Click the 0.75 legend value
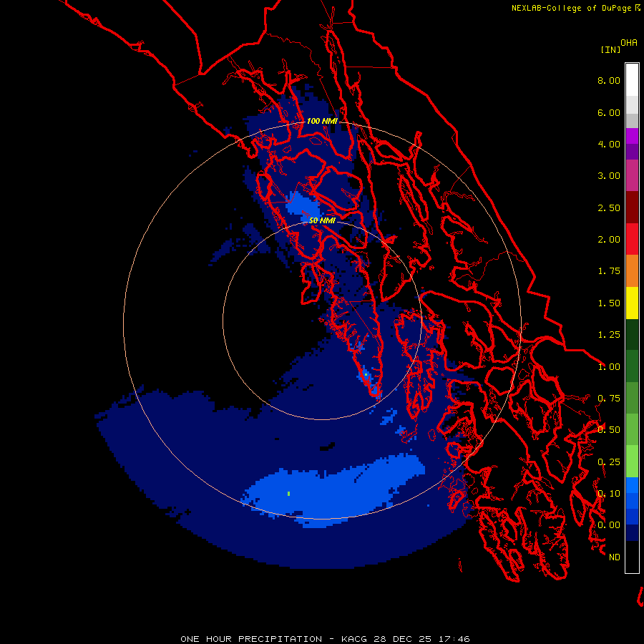The width and height of the screenshot is (644, 644). coord(609,399)
